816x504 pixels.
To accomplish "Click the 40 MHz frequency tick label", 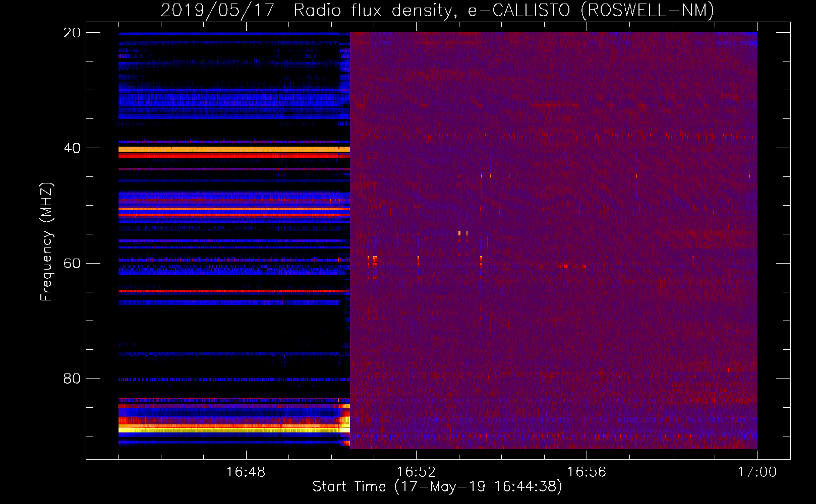I will [72, 148].
